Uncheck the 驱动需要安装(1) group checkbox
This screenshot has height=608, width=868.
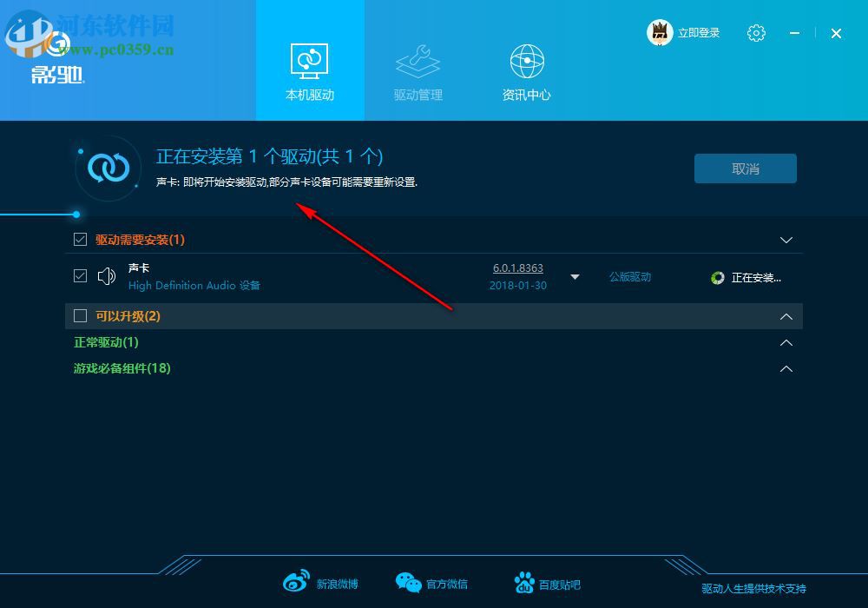pyautogui.click(x=80, y=240)
